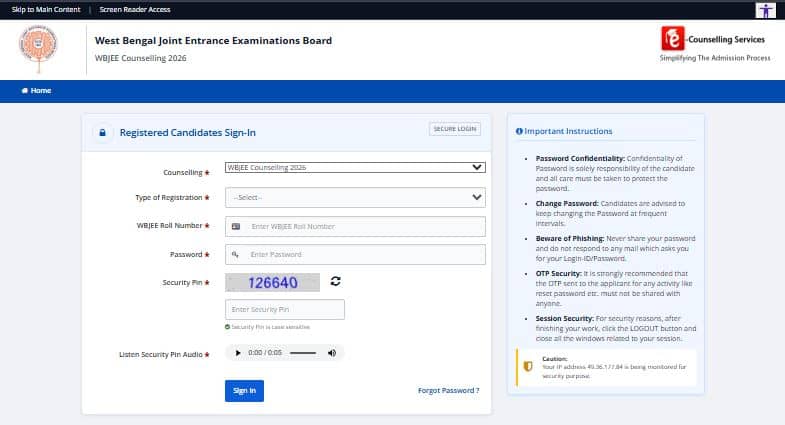The width and height of the screenshot is (785, 425).
Task: Click the captcha image showing 126640
Action: [272, 282]
